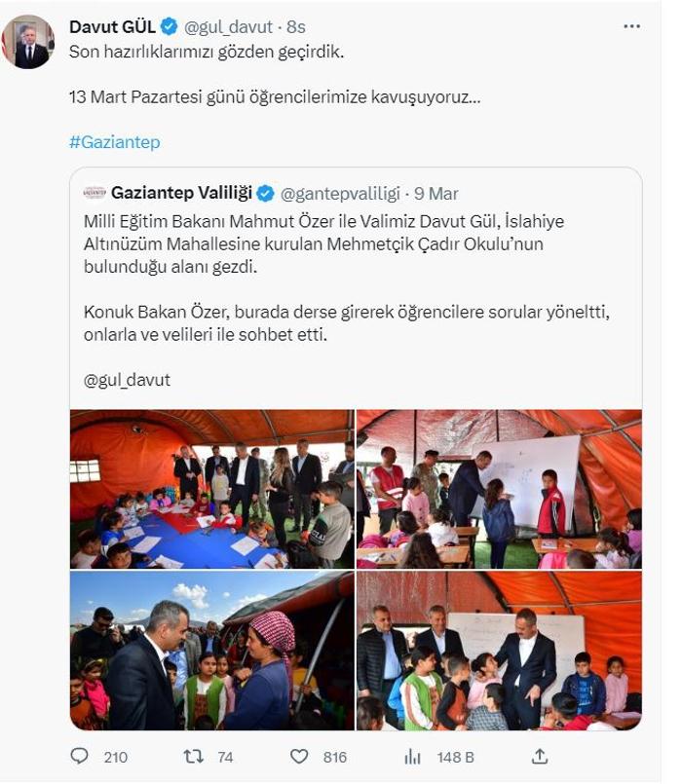Image resolution: width=682 pixels, height=784 pixels.
Task: Like the tweet with heart icon
Action: click(x=299, y=757)
